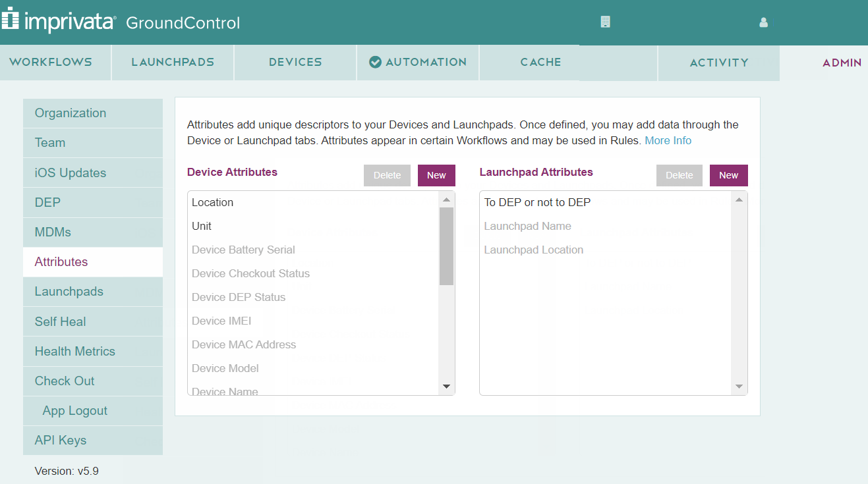Go to Health Metrics
Viewport: 868px width, 484px height.
pos(93,352)
